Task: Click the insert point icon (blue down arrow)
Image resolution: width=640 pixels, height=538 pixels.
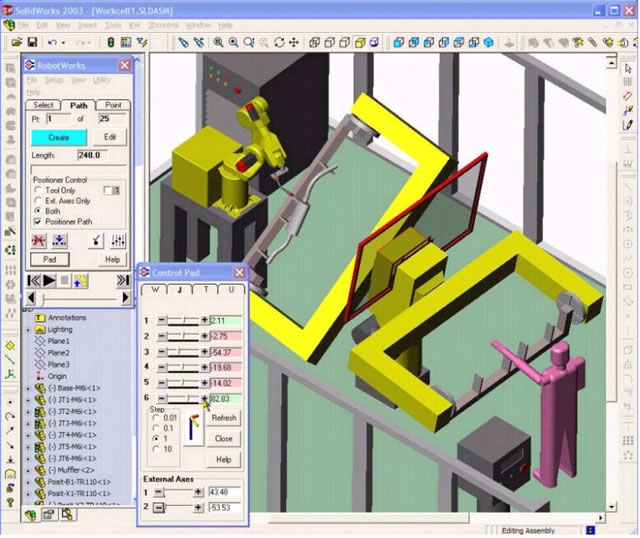Action: coord(60,240)
